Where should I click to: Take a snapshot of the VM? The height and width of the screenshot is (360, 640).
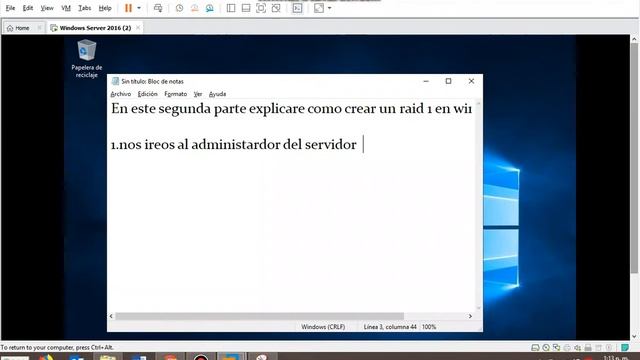point(179,8)
